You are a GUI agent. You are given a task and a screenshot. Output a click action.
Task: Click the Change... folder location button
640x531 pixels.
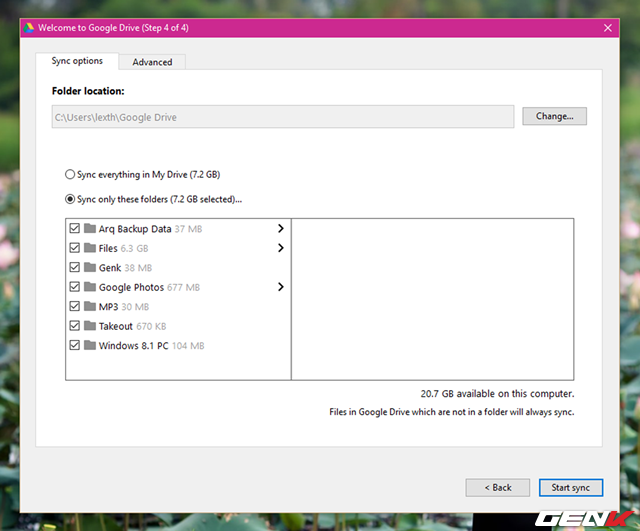click(x=554, y=117)
